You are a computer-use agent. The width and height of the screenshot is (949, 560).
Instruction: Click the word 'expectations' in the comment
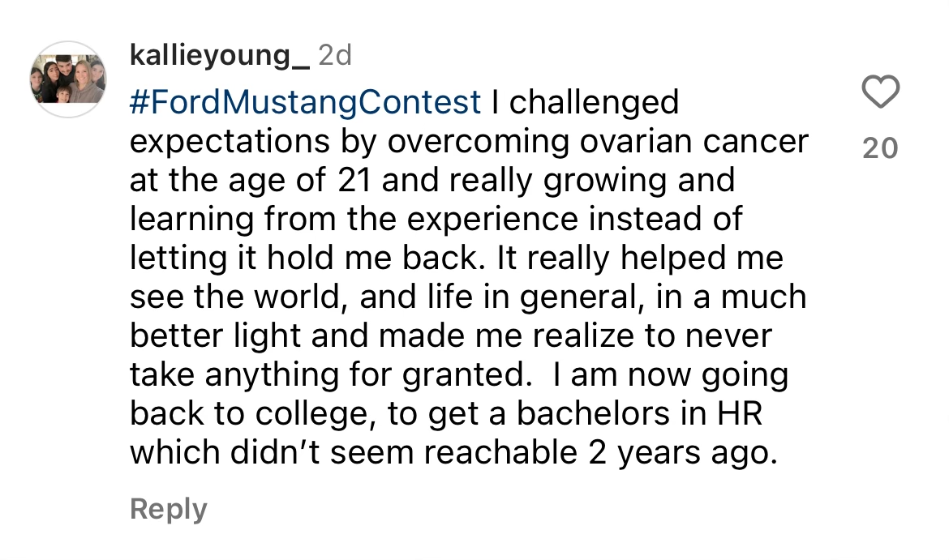[230, 142]
